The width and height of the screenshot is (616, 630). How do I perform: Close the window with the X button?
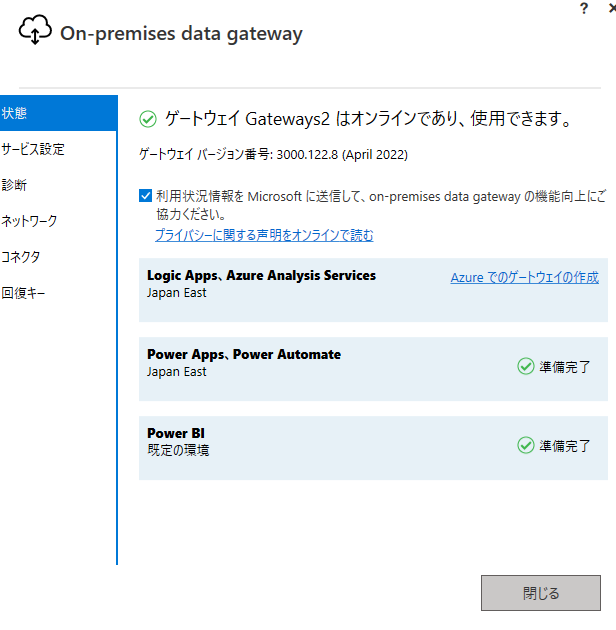point(612,8)
